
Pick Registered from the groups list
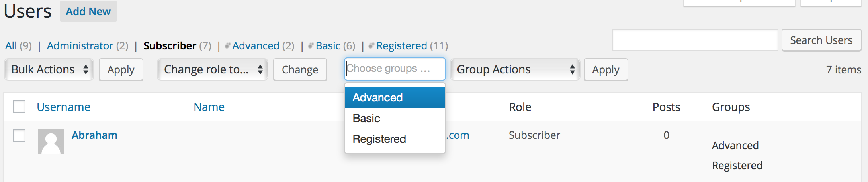click(395, 139)
